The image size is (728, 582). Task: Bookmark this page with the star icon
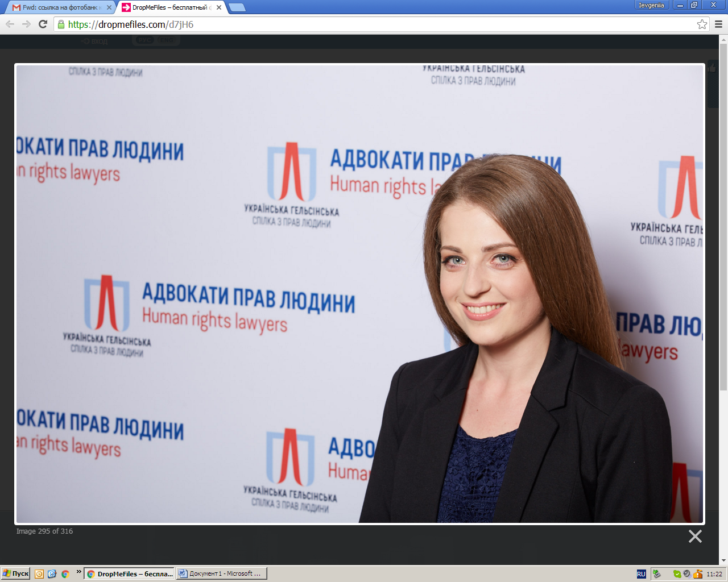tap(702, 24)
